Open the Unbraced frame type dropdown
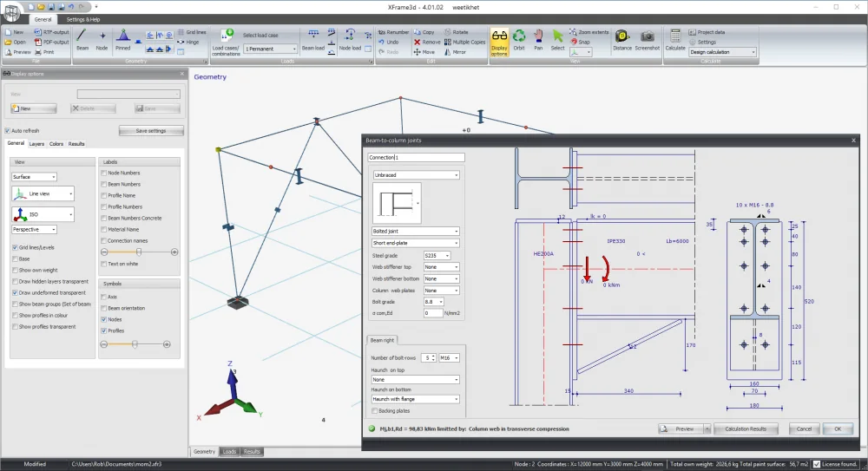The height and width of the screenshot is (471, 868). [416, 175]
